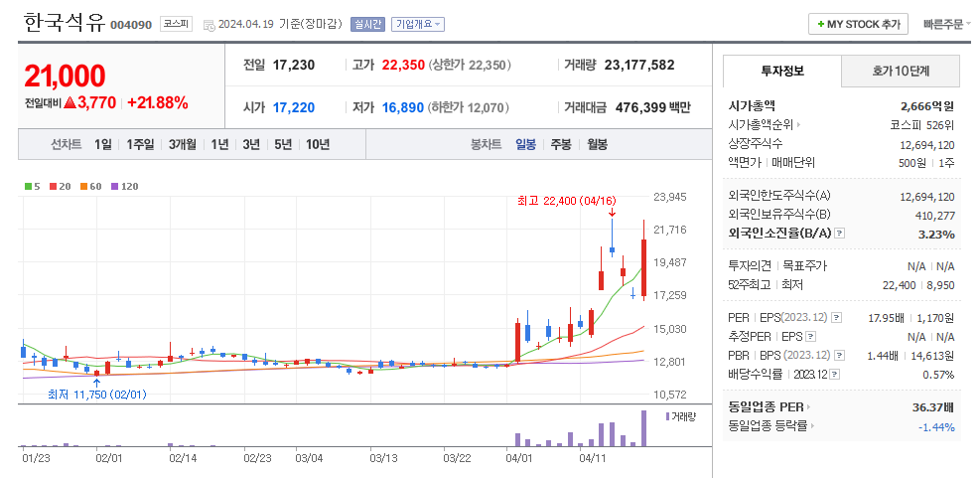Expand the 기업개요 dropdown
The width and height of the screenshot is (980, 478).
click(x=418, y=25)
